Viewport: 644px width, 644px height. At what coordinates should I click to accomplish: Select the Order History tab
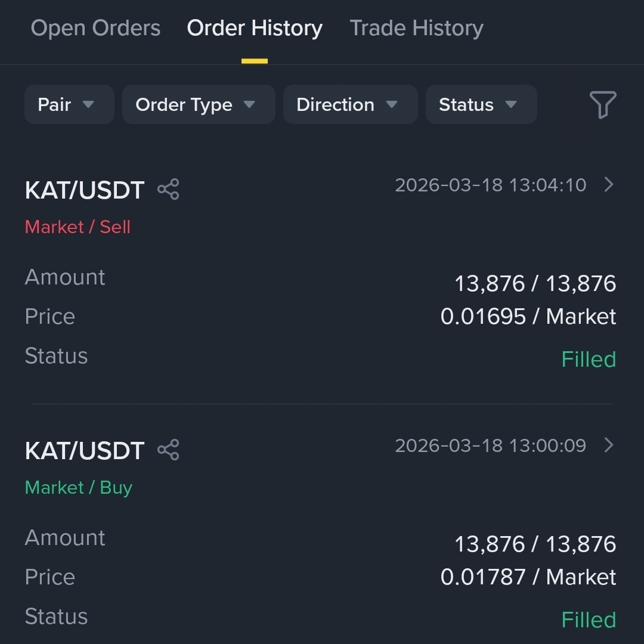coord(255,28)
